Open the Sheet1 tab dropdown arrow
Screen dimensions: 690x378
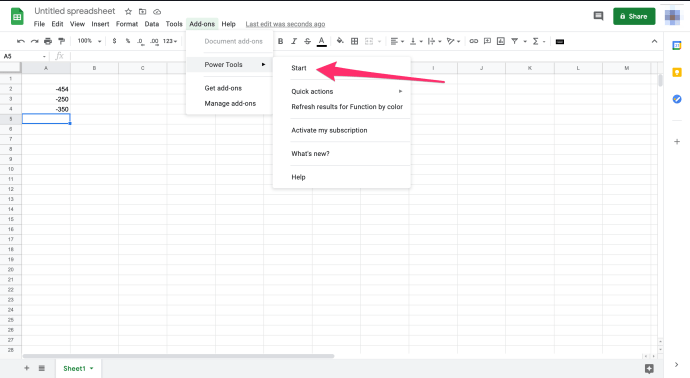92,368
